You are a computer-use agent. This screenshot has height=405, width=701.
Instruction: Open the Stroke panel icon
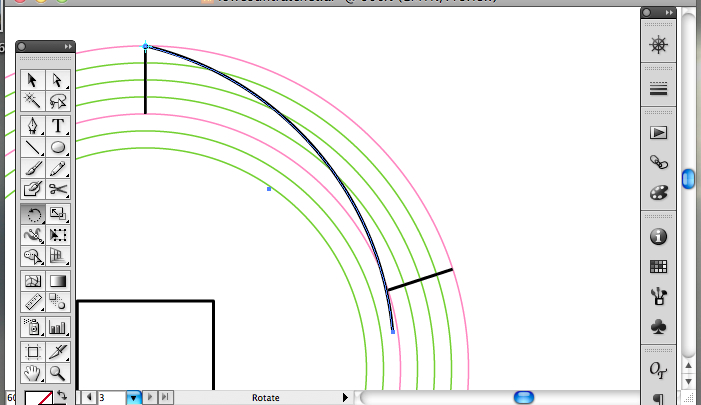click(x=659, y=89)
